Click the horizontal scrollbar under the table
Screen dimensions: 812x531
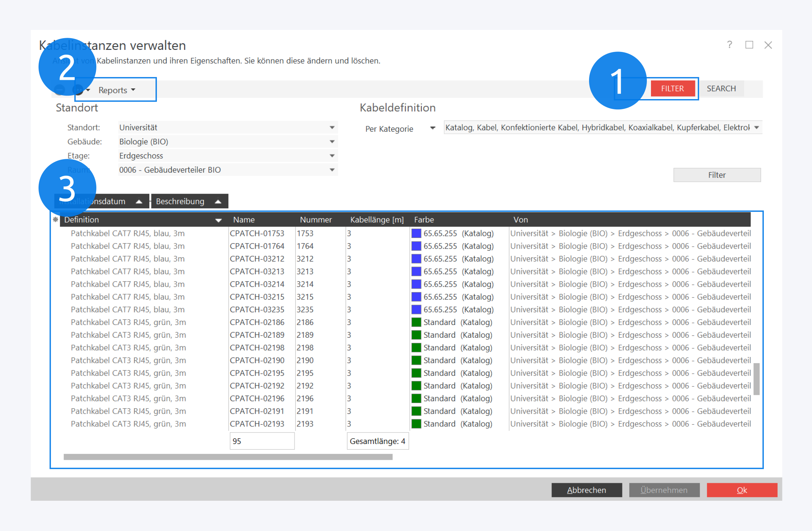[228, 457]
